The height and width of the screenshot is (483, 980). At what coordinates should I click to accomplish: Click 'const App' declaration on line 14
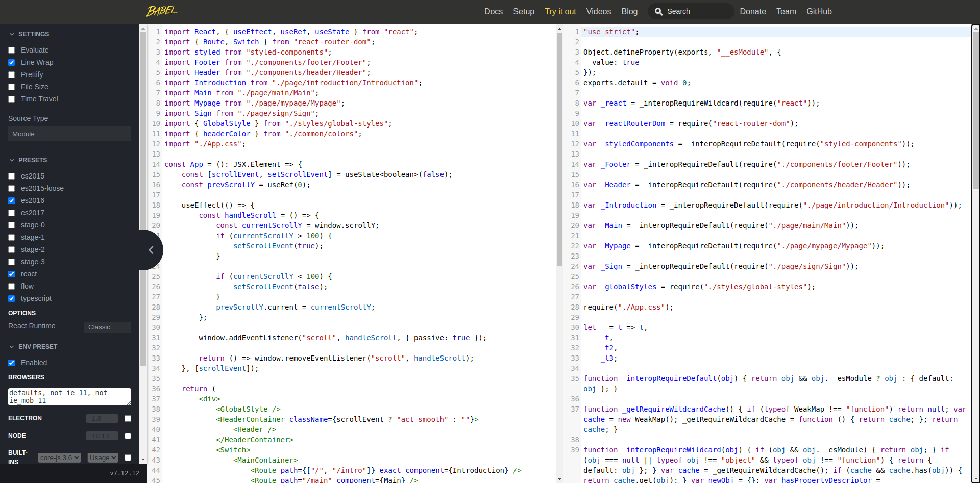click(184, 164)
